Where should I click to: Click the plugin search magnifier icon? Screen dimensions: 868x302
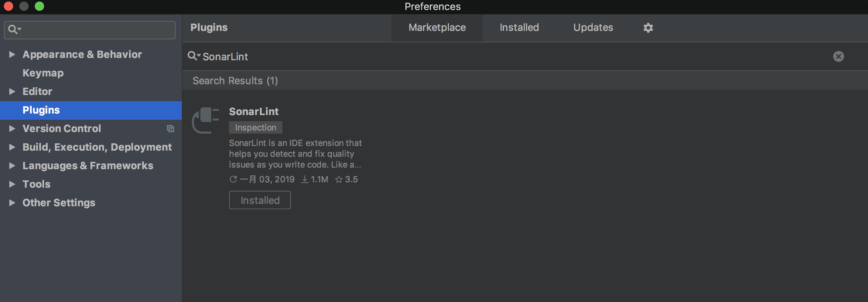pyautogui.click(x=193, y=56)
